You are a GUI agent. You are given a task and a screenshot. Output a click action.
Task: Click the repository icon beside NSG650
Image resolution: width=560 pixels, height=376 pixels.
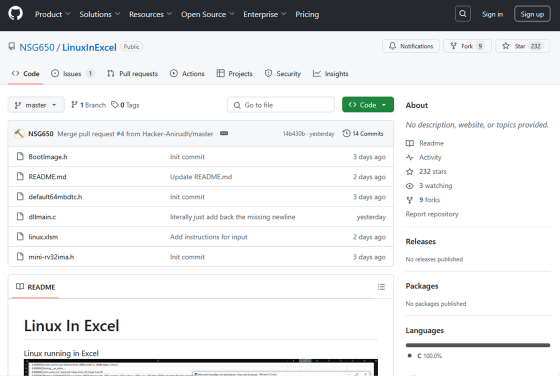pyautogui.click(x=12, y=46)
